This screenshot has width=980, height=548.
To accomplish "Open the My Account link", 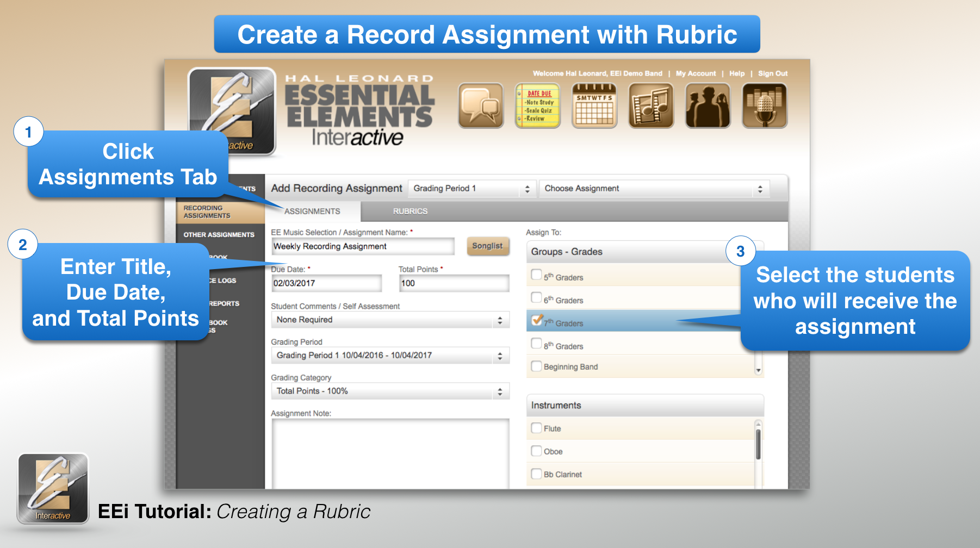I will point(696,73).
